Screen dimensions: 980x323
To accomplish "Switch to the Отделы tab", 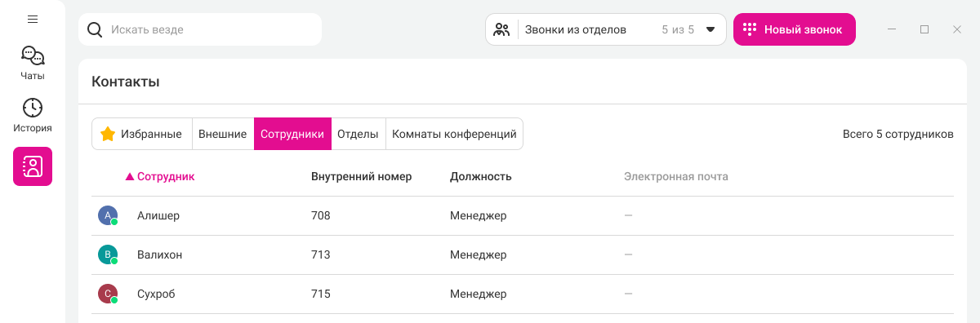I will click(x=358, y=134).
